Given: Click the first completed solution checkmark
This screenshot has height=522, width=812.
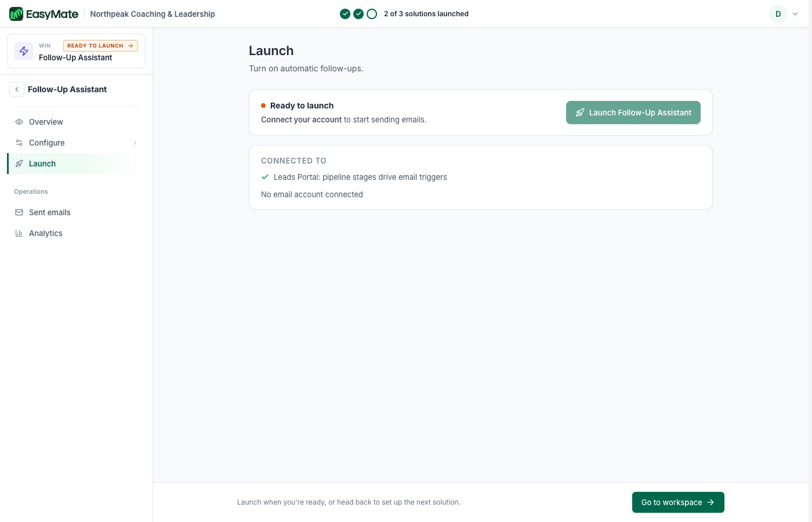Looking at the screenshot, I should click(345, 14).
